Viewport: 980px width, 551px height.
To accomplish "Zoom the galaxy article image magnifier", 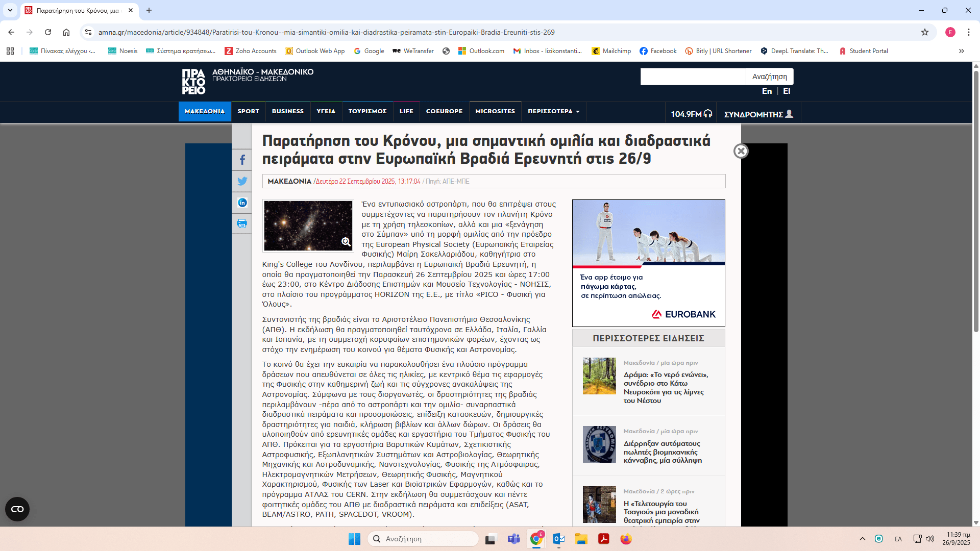I will coord(346,242).
